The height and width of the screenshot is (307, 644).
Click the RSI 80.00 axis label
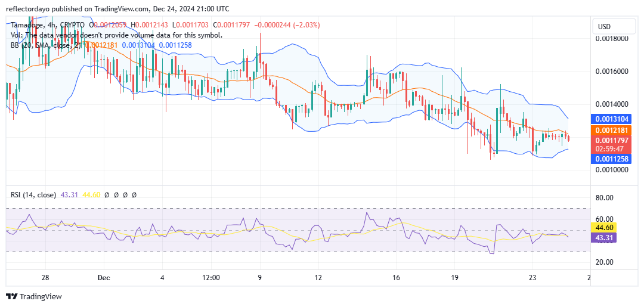603,198
